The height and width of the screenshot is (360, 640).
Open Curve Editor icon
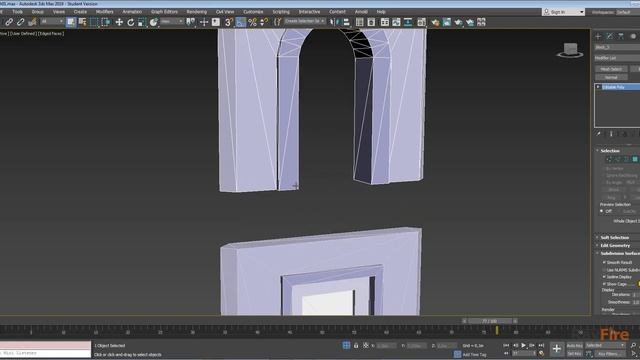coord(396,22)
